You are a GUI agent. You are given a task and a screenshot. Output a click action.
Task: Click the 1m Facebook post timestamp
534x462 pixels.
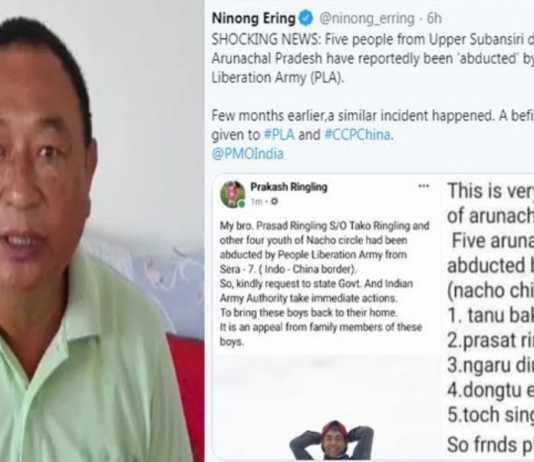coord(256,202)
